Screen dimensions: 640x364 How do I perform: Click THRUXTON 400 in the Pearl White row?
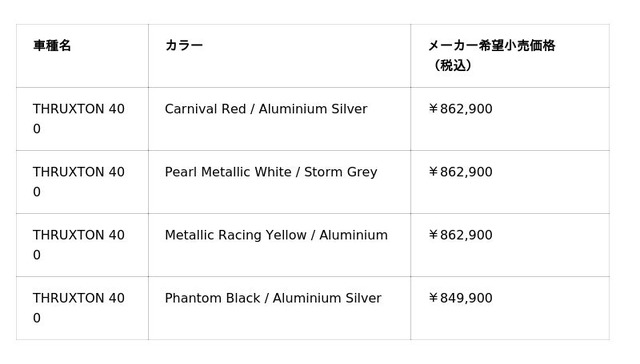[79, 182]
